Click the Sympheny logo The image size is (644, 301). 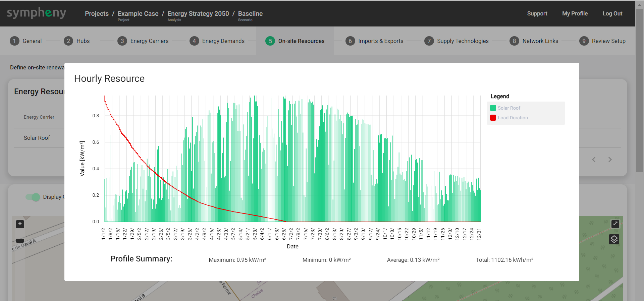37,13
